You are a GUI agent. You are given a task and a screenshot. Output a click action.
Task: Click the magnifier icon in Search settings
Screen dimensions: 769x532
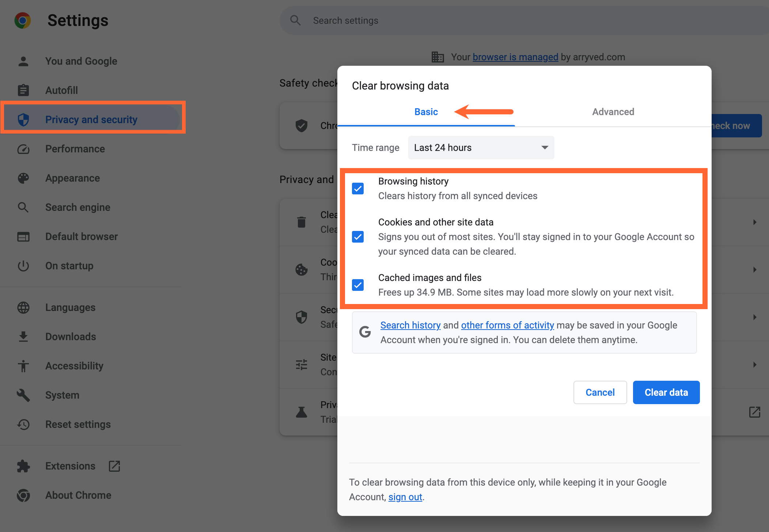(295, 20)
